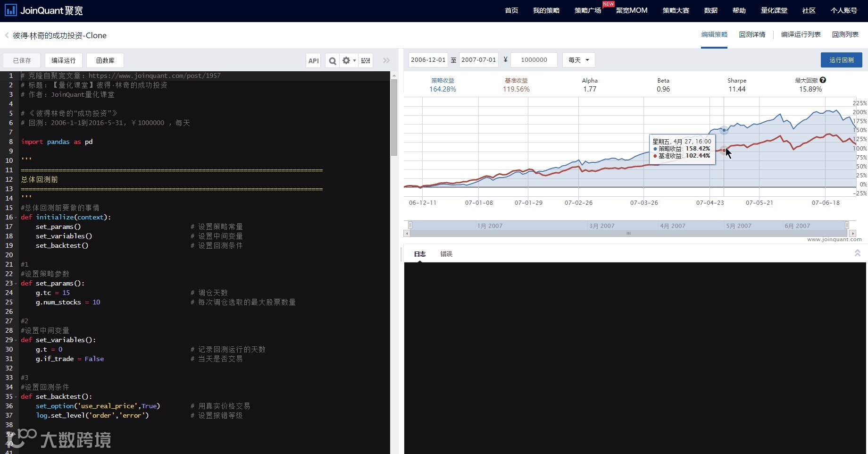Image resolution: width=868 pixels, height=454 pixels.
Task: Open the 函数库 function library
Action: coord(105,60)
